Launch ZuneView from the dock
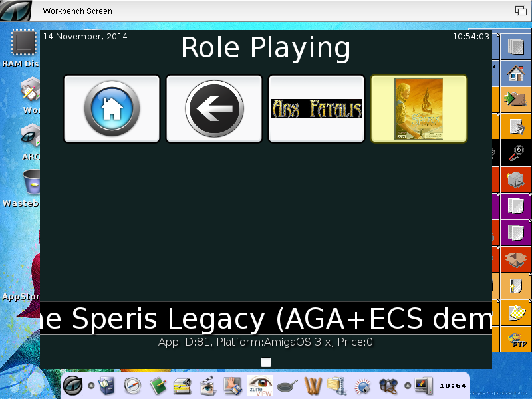This screenshot has height=399, width=532. 260,386
